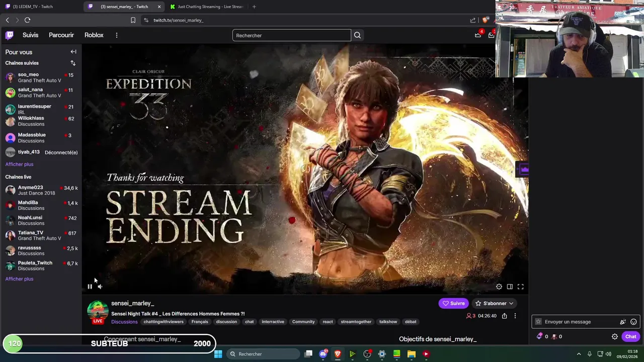Screen dimensions: 644x362
Task: Show hidden system tray icons
Action: click(x=579, y=354)
